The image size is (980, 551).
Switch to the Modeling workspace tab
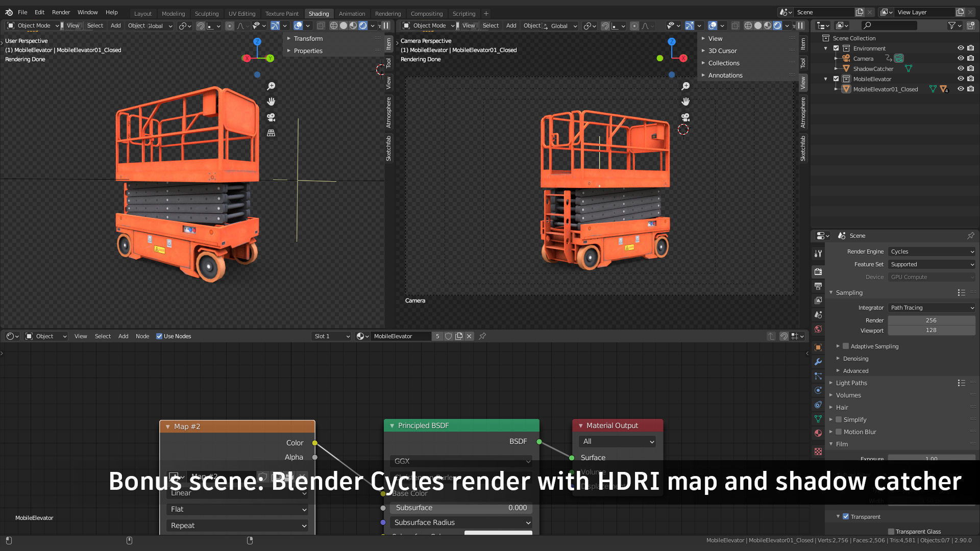173,14
